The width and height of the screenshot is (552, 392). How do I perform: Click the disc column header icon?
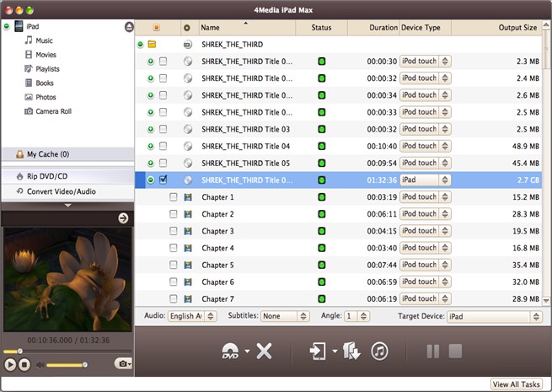(x=187, y=28)
